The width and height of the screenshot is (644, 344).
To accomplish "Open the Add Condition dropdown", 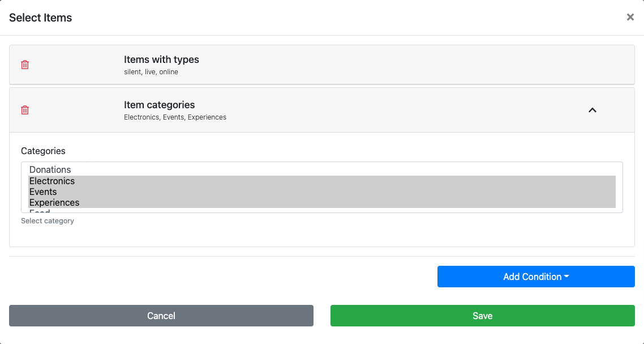I will click(535, 277).
